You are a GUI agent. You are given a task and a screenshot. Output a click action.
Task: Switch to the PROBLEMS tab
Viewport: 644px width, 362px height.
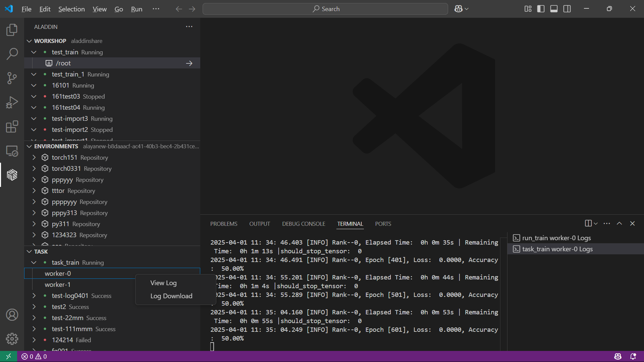click(224, 224)
